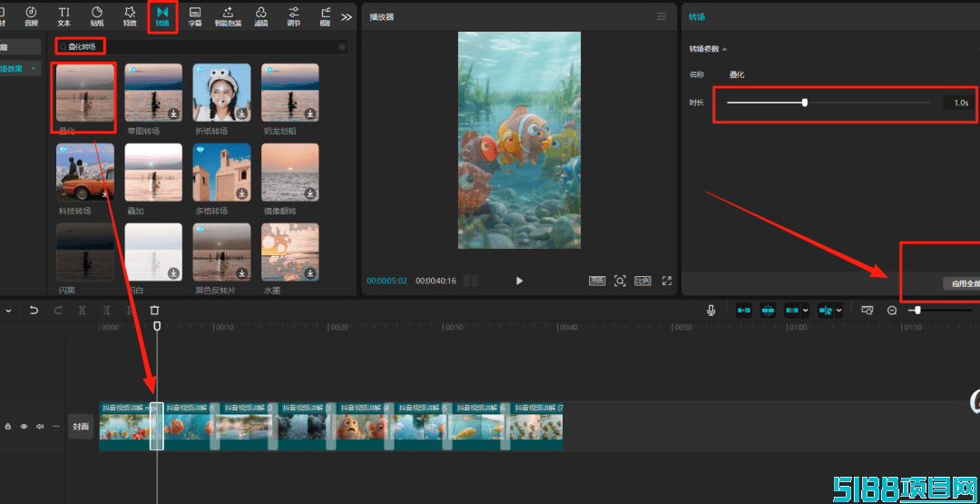The width and height of the screenshot is (980, 504).
Task: Select the 转场 transitions tab
Action: point(162,17)
